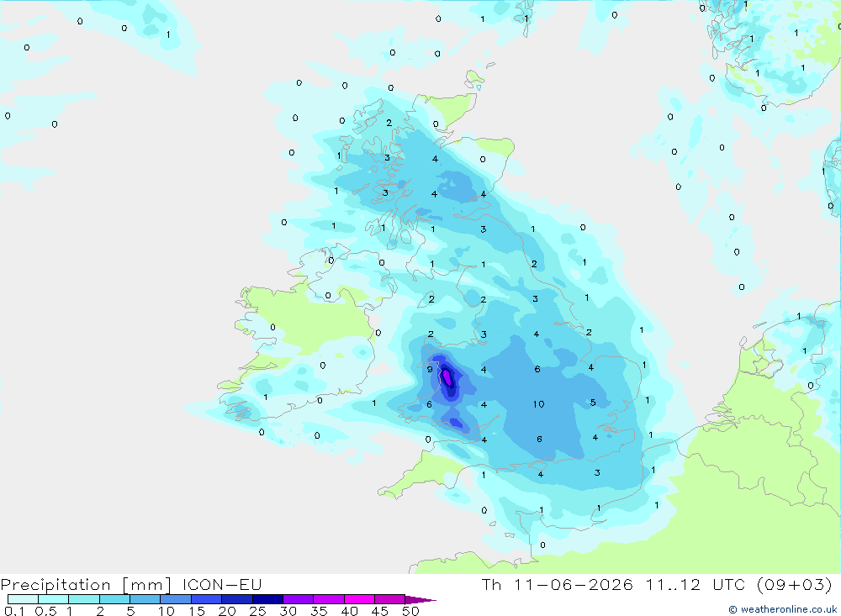Click the '25' legend scale label
841x616 pixels.
coord(258,611)
